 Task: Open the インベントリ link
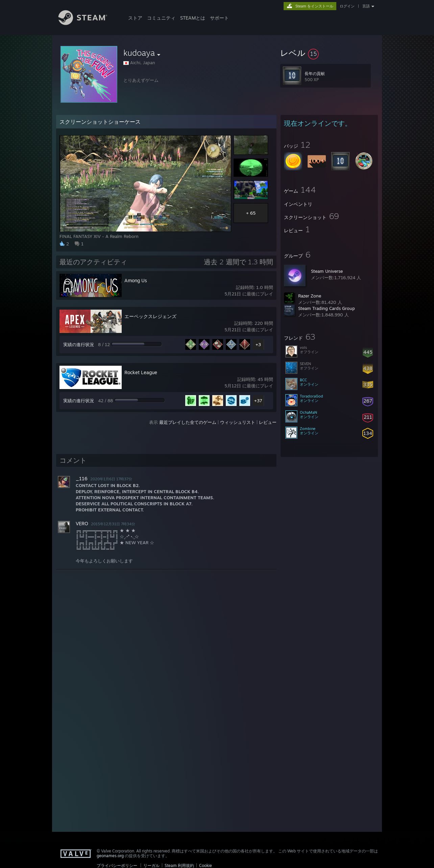click(298, 204)
